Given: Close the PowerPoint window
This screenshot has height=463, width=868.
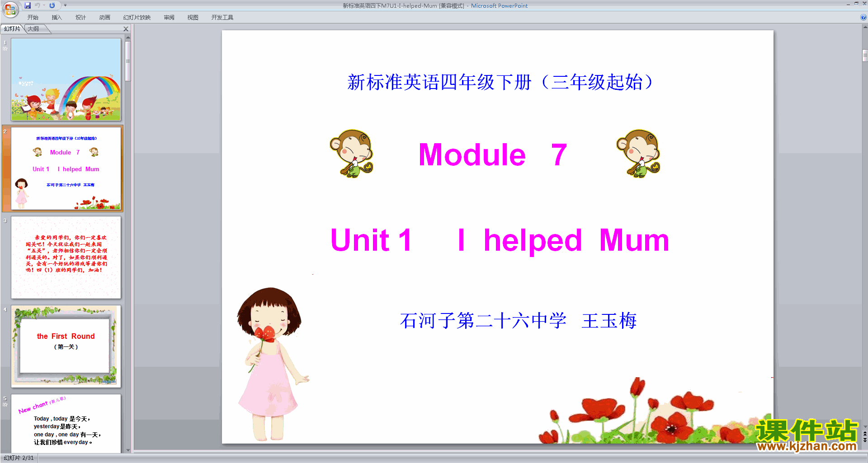Looking at the screenshot, I should (x=864, y=4).
